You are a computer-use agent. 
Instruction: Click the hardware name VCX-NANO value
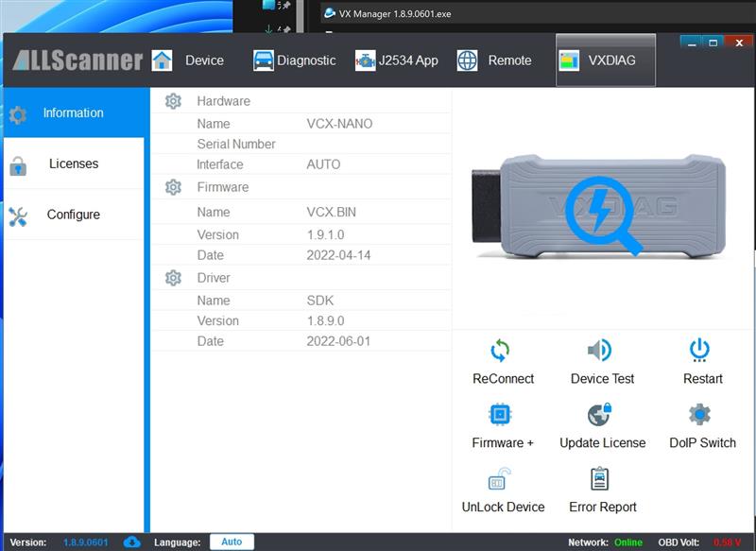(x=339, y=124)
